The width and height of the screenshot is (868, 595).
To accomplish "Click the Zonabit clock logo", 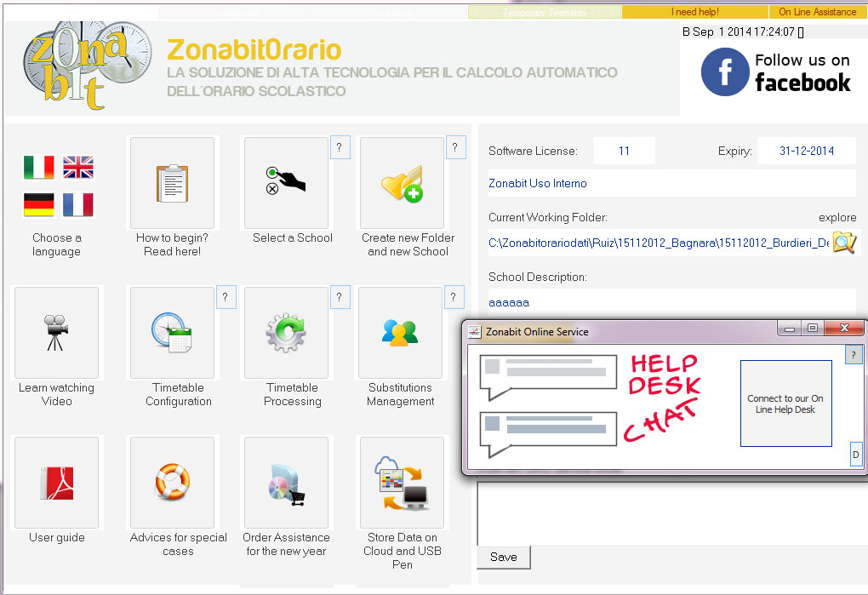I will (x=87, y=66).
